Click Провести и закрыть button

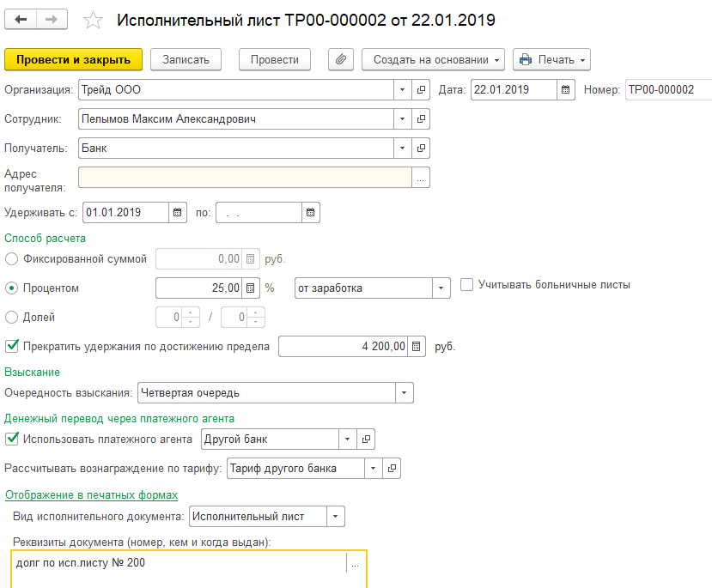74,59
